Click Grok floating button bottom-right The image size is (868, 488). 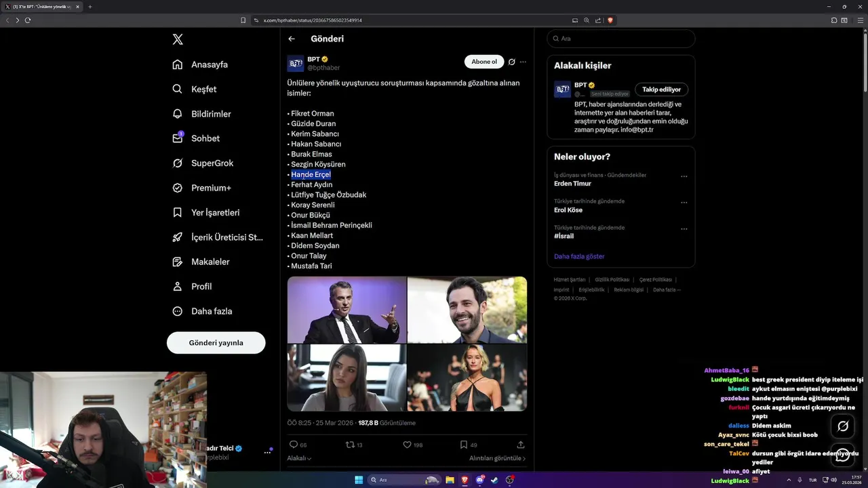(843, 426)
